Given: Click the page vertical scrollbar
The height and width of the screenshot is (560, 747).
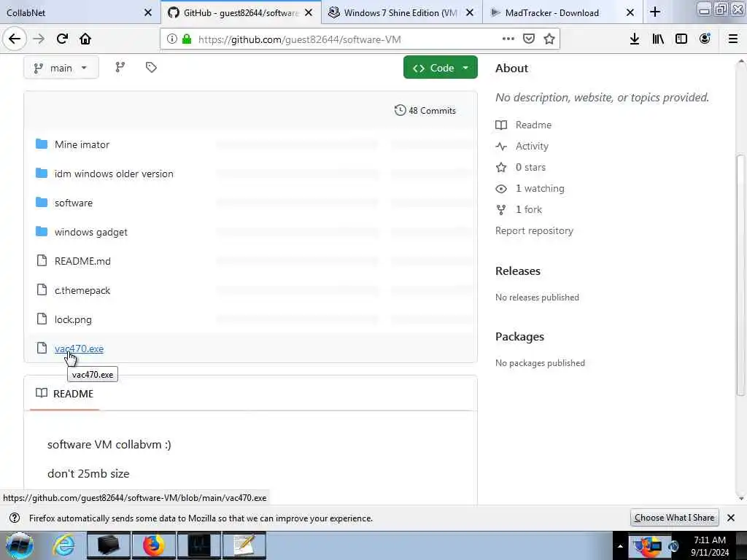Looking at the screenshot, I should click(x=740, y=276).
